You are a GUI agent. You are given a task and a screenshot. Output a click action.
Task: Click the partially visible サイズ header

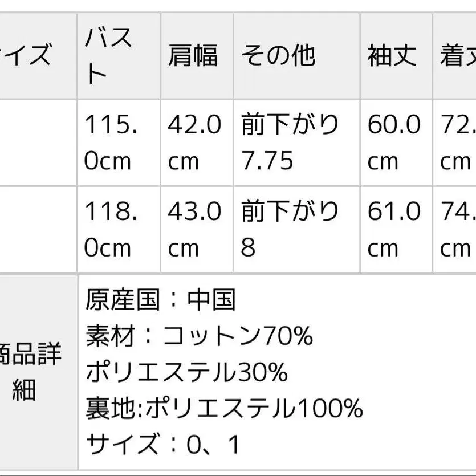(29, 57)
